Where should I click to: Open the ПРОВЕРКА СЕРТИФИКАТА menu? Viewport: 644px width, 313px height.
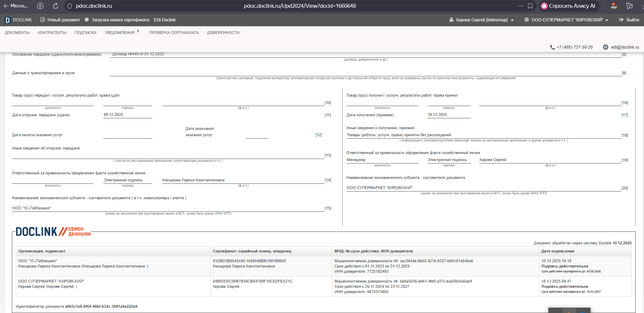click(x=174, y=33)
